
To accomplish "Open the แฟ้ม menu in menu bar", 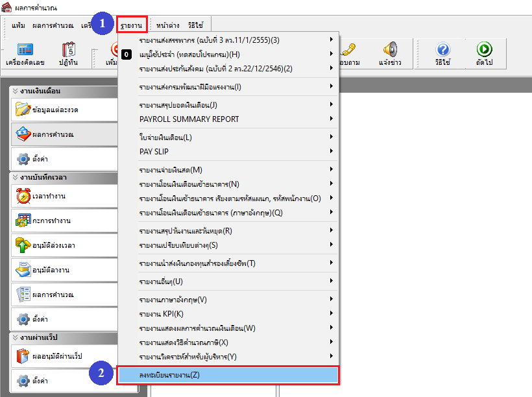I will 19,25.
